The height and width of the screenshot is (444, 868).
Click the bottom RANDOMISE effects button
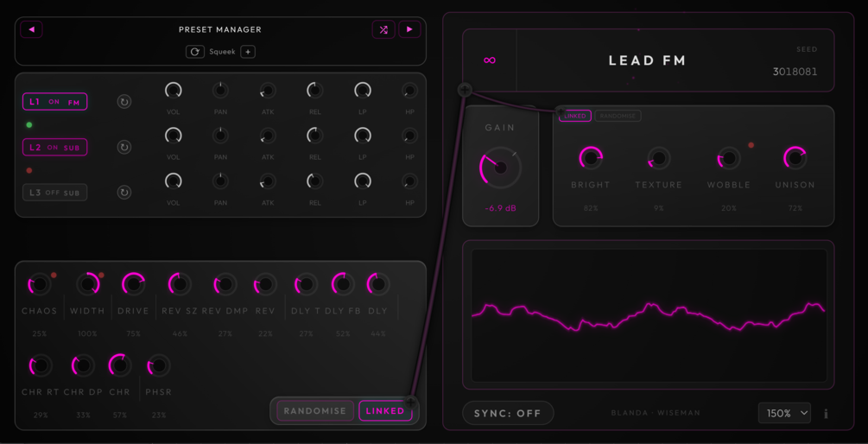click(x=315, y=411)
